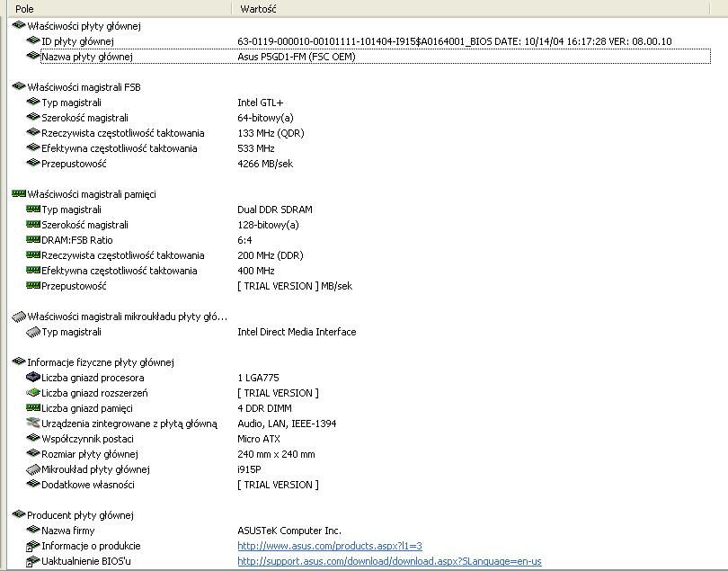Select the 'Nazwa firmy' field label

(x=67, y=531)
